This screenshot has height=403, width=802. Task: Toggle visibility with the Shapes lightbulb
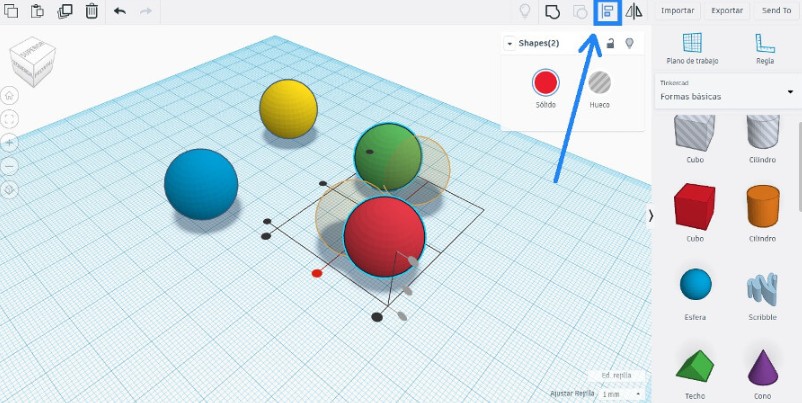629,43
